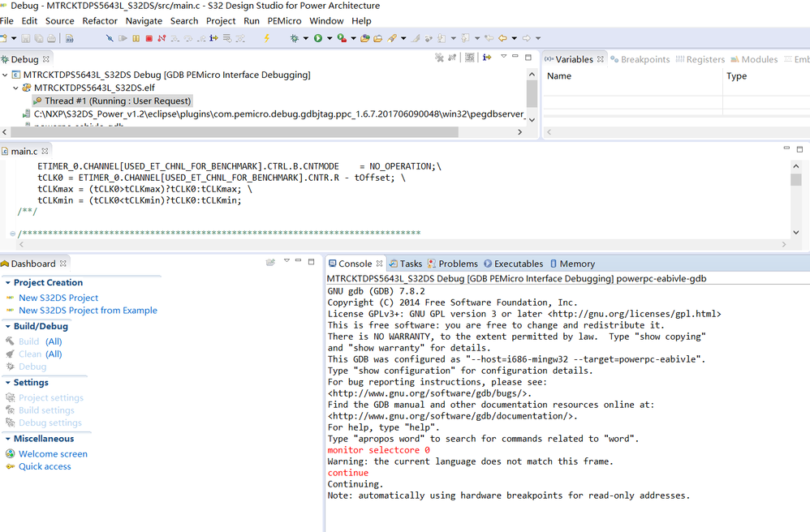Click the Print icon in the toolbar
Screen dimensions: 810x532
click(x=52, y=38)
